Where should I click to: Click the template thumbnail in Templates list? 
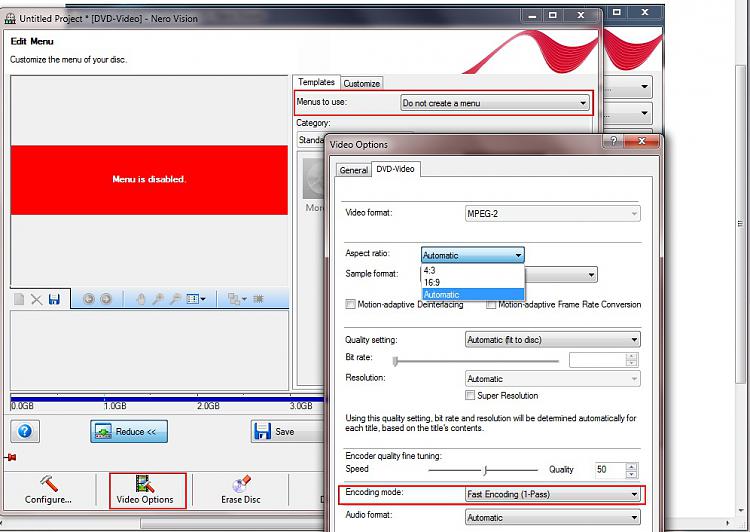(x=313, y=178)
